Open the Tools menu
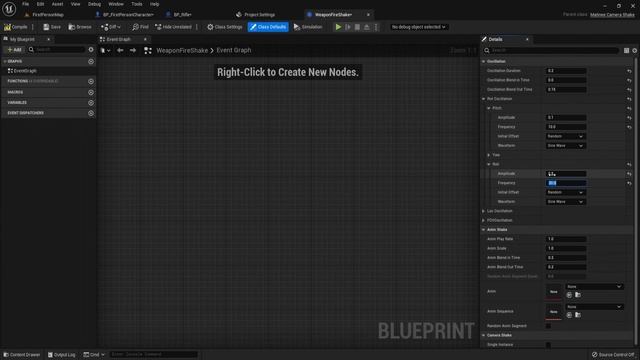This screenshot has height=360, width=640. 137,4
